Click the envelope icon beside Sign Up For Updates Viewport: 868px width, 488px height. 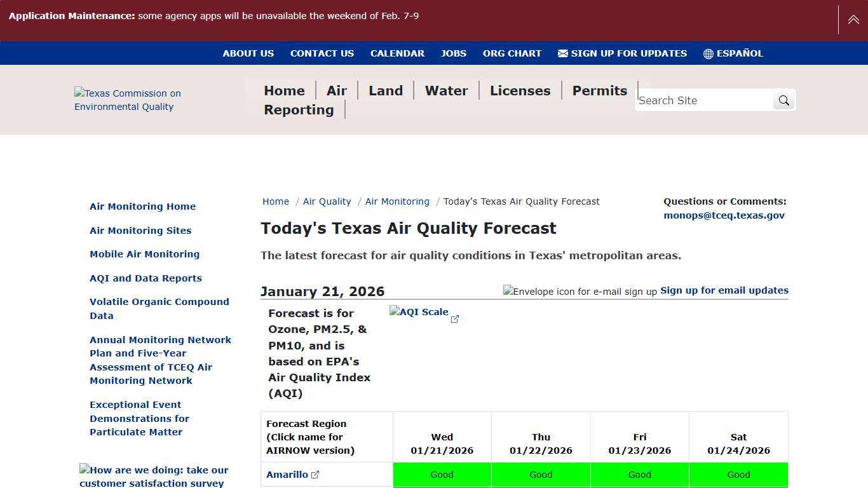tap(562, 53)
